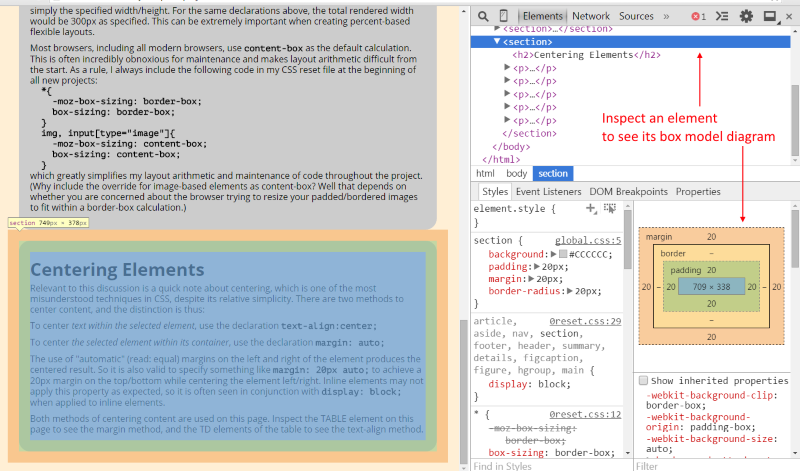Viewport: 800px width, 471px height.
Task: Click the box-sizing: border-box declaration
Action: pos(552,453)
